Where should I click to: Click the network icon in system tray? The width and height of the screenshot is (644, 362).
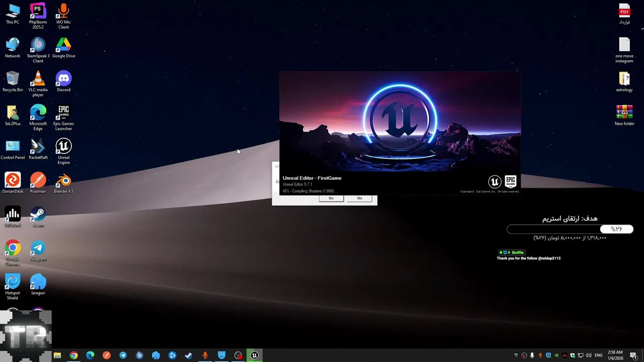tap(581, 355)
